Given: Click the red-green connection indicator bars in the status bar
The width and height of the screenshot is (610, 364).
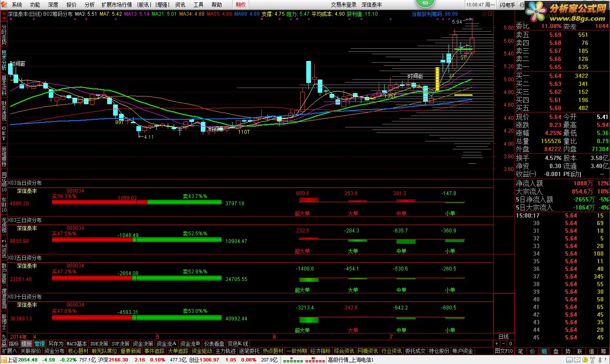Looking at the screenshot, I should click(304, 360).
